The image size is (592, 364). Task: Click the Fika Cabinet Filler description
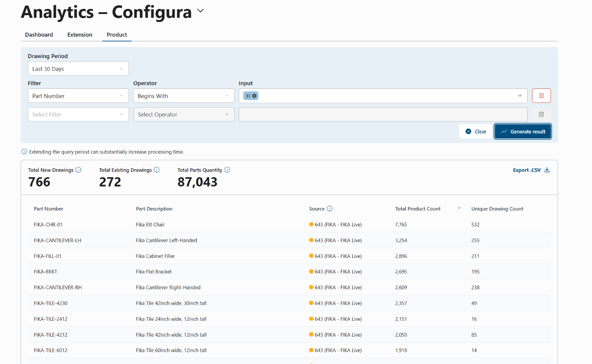(x=155, y=256)
